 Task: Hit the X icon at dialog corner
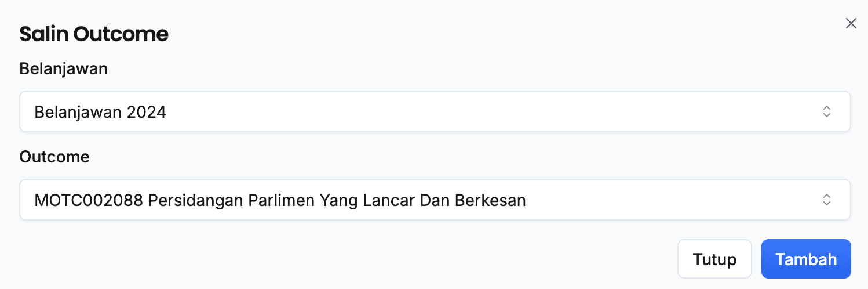tap(851, 23)
